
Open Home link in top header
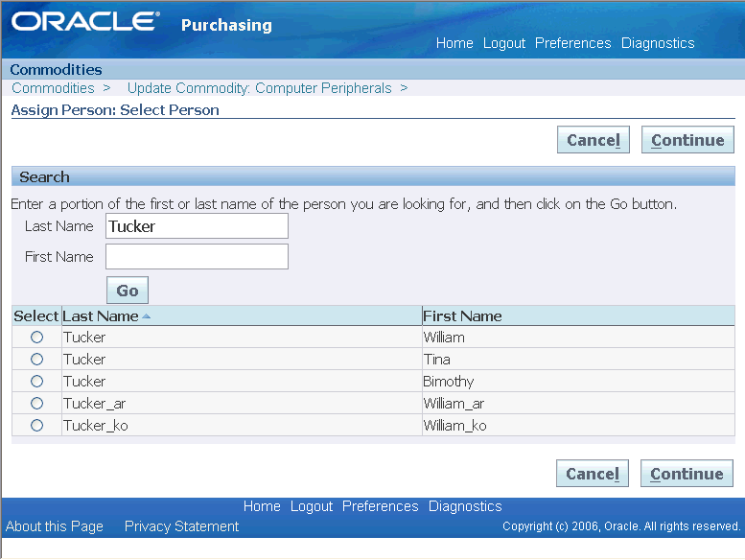tap(454, 43)
